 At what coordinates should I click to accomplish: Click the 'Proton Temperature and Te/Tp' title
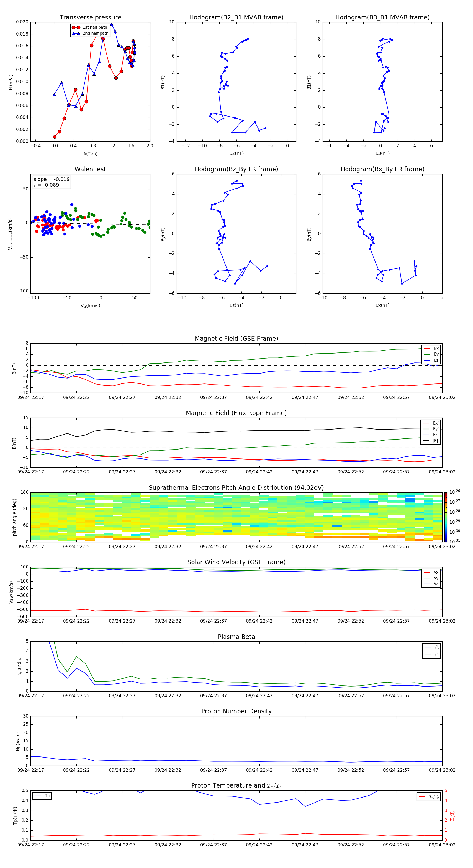236,786
